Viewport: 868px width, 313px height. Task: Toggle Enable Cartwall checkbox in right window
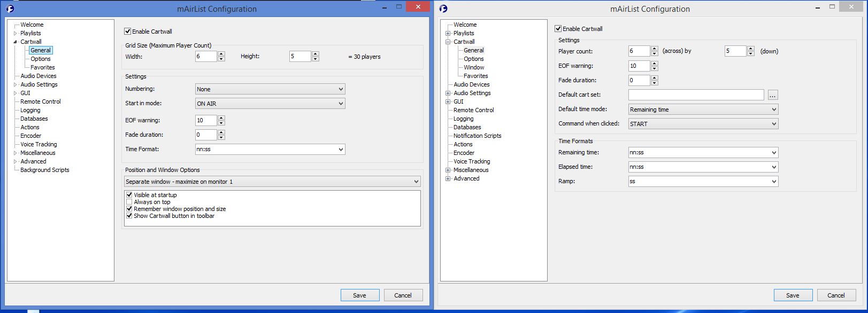point(558,29)
